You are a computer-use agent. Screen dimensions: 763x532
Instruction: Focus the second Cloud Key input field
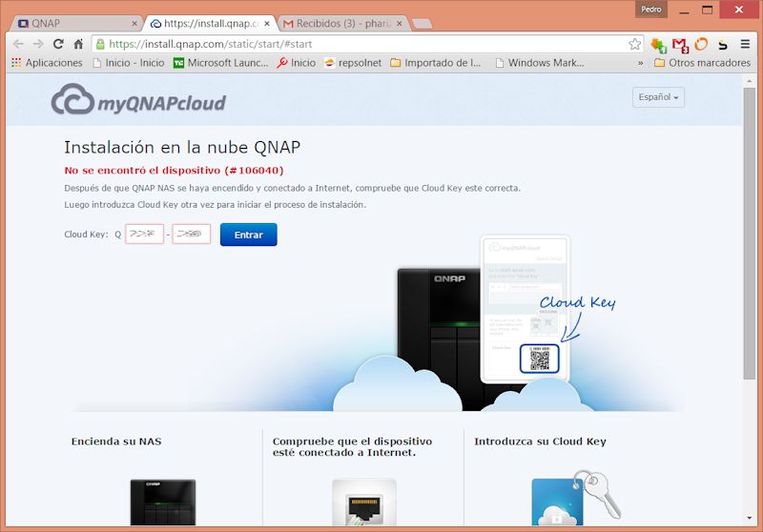(192, 234)
